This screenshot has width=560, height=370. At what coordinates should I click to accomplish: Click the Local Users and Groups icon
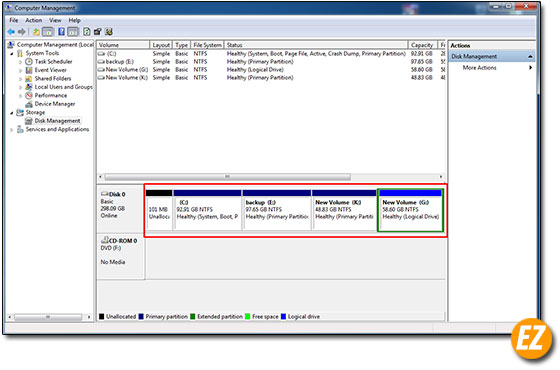point(29,87)
